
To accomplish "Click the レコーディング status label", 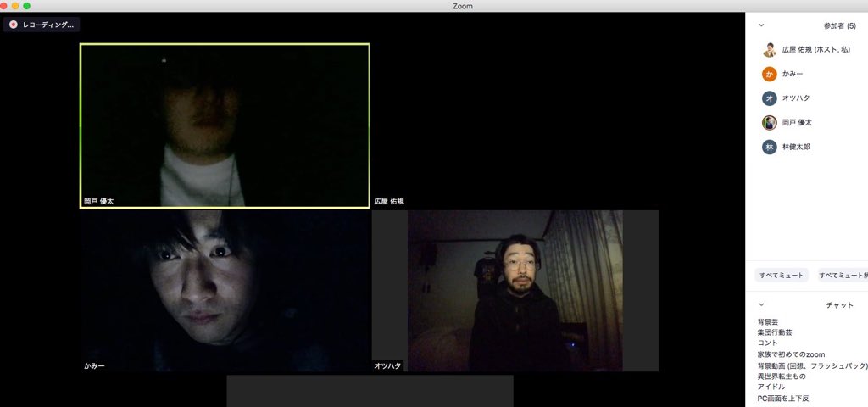I will pyautogui.click(x=47, y=25).
